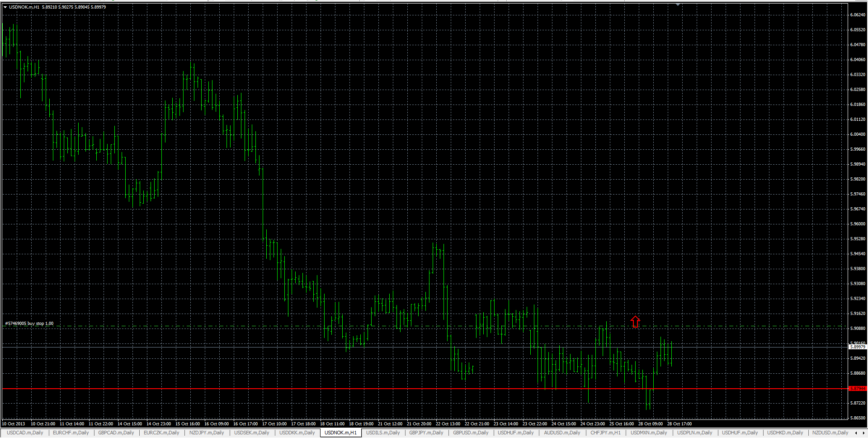
Task: Switch to USDDKK.m,Daily tab
Action: tap(297, 433)
